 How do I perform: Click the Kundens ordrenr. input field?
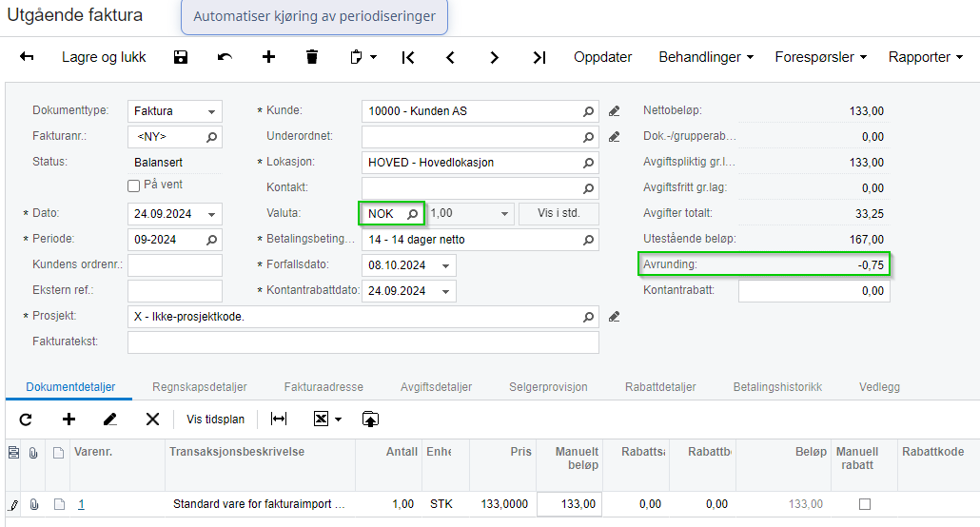(x=175, y=265)
